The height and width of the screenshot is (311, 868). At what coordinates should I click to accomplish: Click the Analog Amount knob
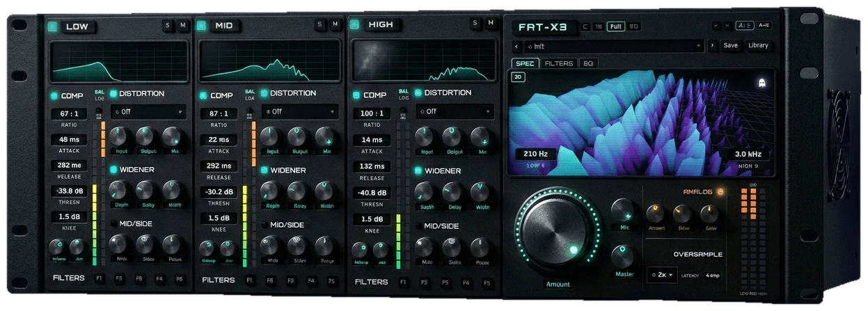tap(655, 213)
